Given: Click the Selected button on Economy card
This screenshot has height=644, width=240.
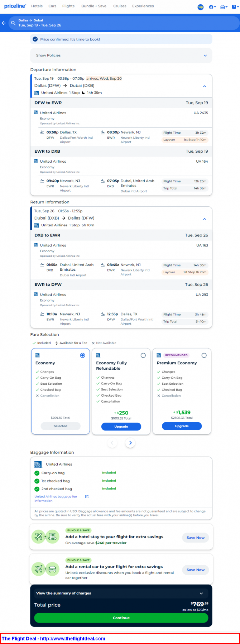Looking at the screenshot, I should 61,426.
